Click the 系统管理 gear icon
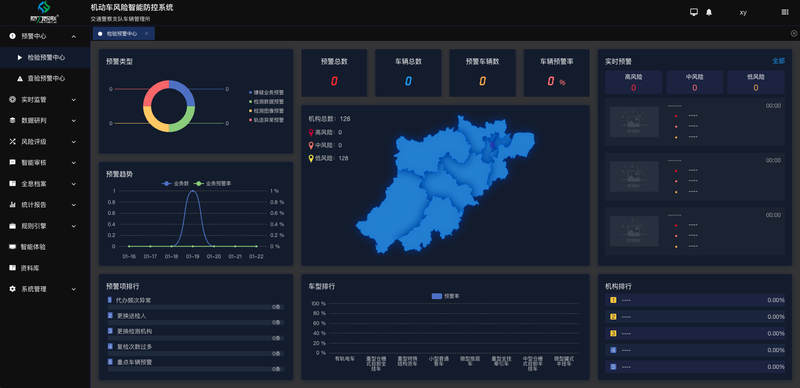The image size is (800, 388). click(12, 289)
